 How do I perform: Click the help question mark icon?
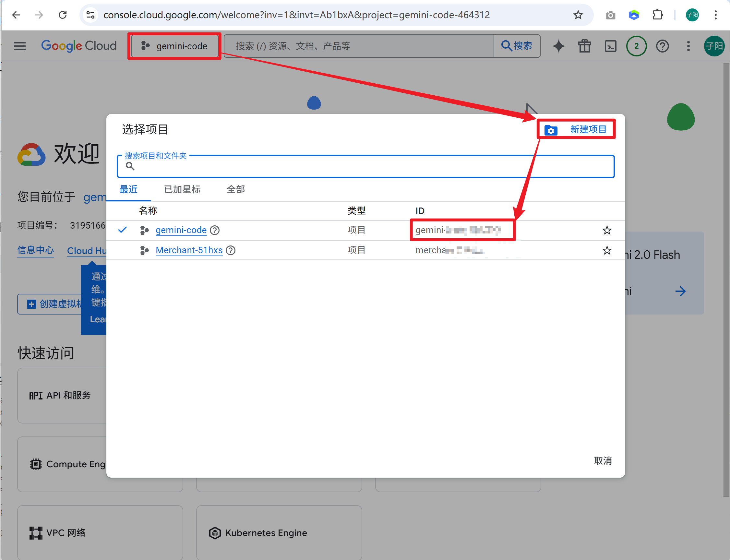tap(662, 46)
